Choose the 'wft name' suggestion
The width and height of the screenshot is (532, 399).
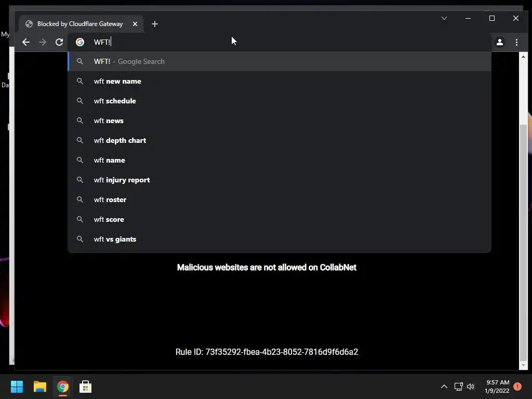coord(280,160)
